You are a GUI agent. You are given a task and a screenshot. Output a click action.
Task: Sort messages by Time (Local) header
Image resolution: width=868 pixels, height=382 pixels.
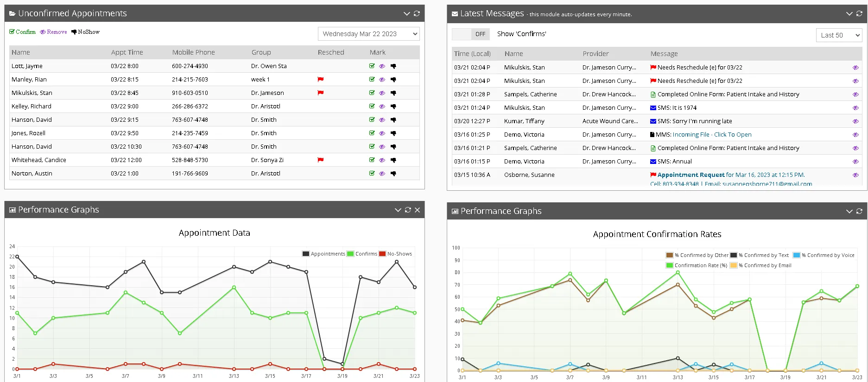coord(472,54)
